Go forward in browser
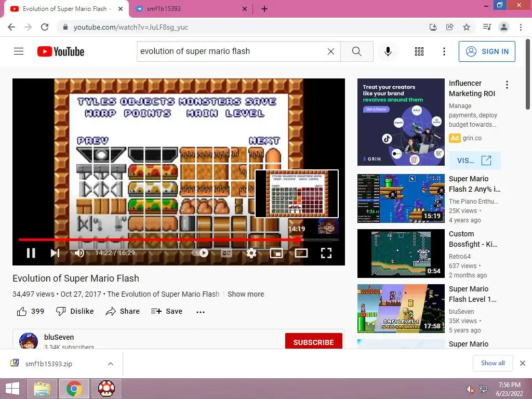The width and height of the screenshot is (532, 399). (x=28, y=27)
